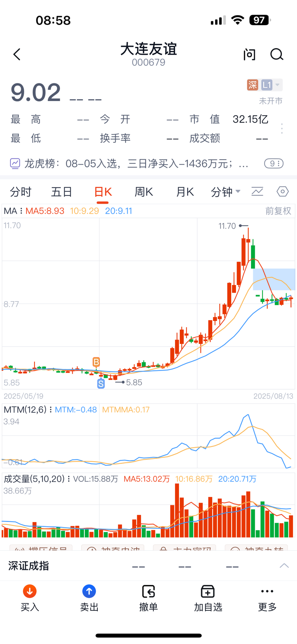Open the 更多 more menu

[267, 598]
